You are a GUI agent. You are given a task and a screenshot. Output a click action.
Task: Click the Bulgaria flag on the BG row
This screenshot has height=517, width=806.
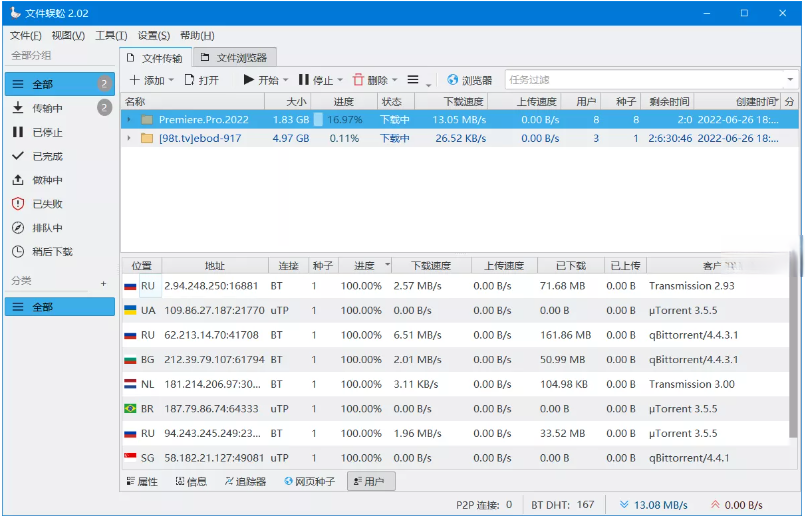pos(130,360)
